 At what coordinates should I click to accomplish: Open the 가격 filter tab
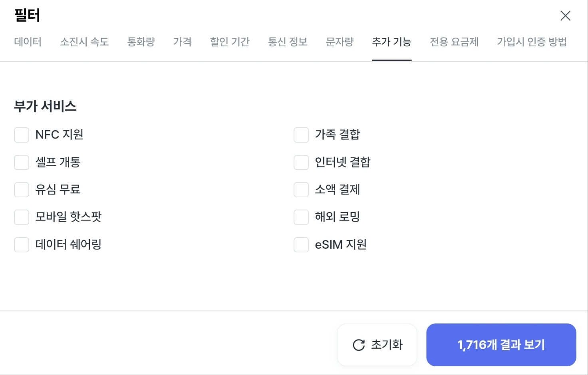[183, 42]
